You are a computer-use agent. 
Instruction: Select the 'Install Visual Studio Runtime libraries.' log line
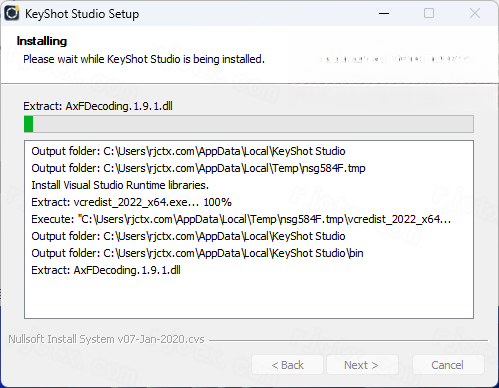(120, 185)
